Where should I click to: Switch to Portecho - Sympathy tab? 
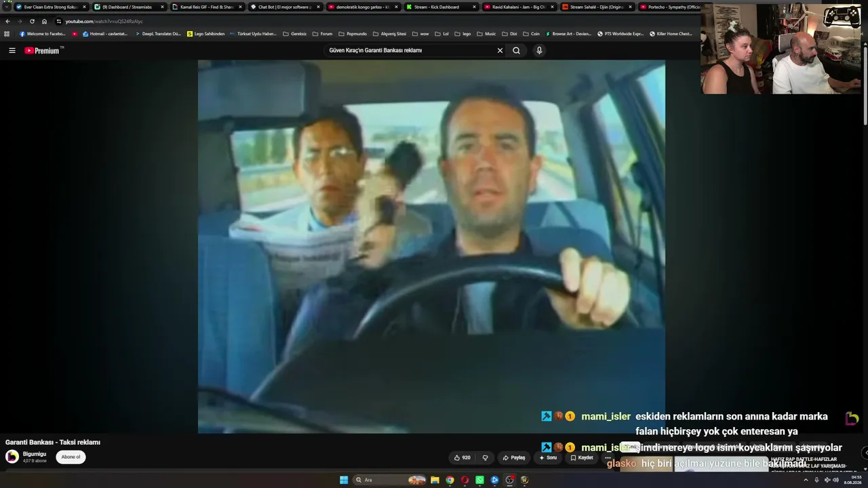[668, 7]
